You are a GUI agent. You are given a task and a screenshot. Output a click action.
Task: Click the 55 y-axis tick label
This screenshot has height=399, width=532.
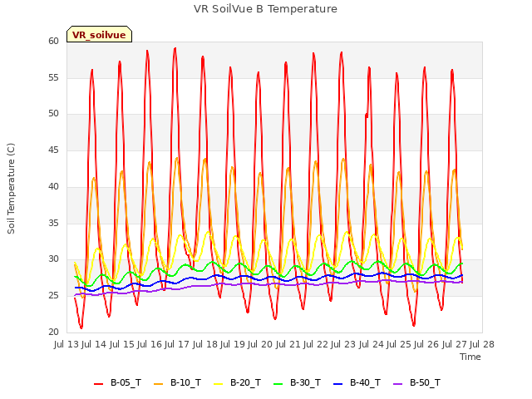pos(53,77)
